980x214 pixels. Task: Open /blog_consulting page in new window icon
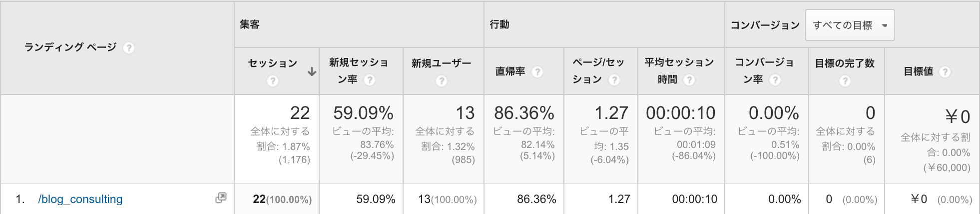(x=221, y=198)
